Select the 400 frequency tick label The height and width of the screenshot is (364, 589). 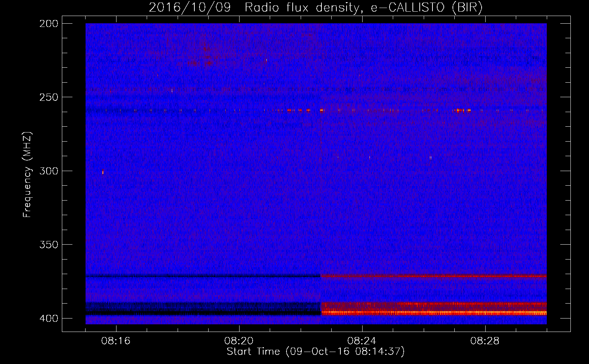tap(48, 318)
